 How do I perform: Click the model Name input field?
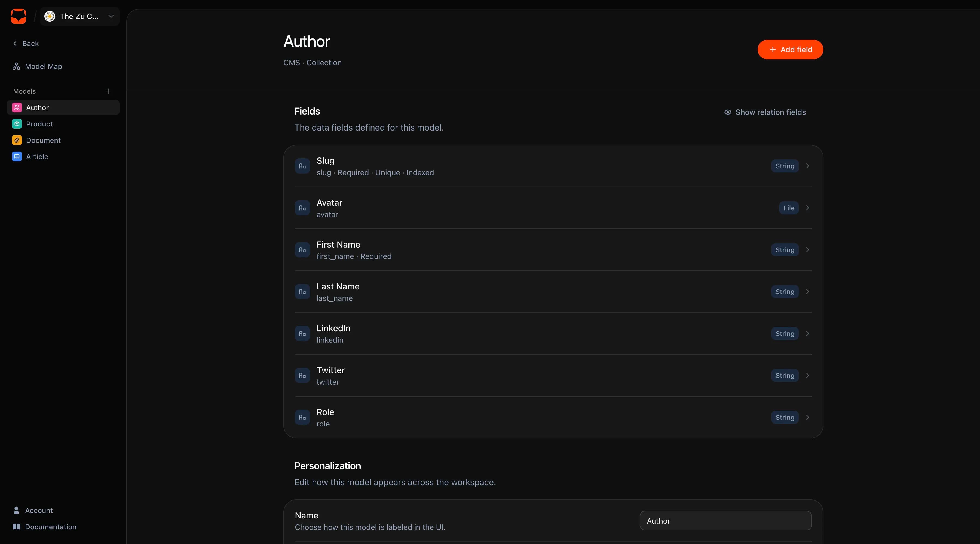click(725, 521)
